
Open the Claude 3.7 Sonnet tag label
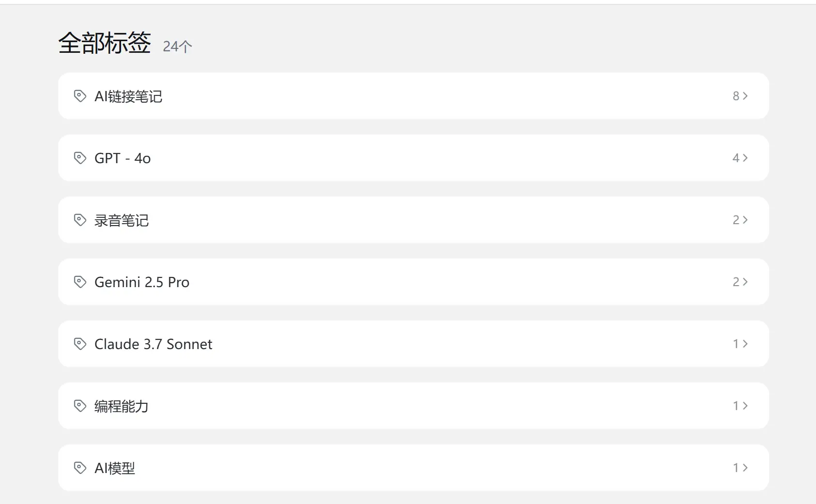click(x=153, y=344)
